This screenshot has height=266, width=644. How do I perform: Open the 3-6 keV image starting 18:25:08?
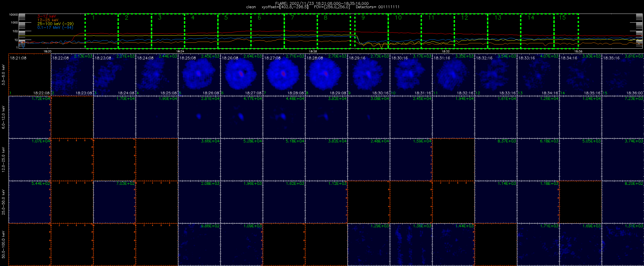[x=199, y=75]
